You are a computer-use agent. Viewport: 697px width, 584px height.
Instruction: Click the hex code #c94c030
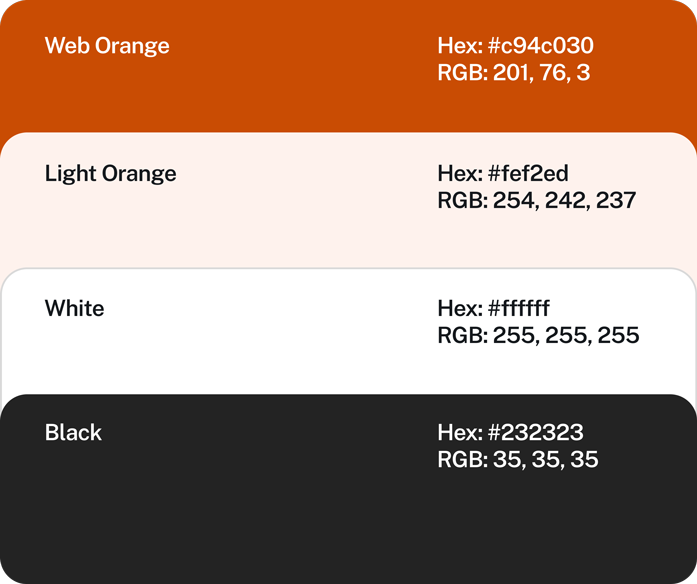(541, 46)
